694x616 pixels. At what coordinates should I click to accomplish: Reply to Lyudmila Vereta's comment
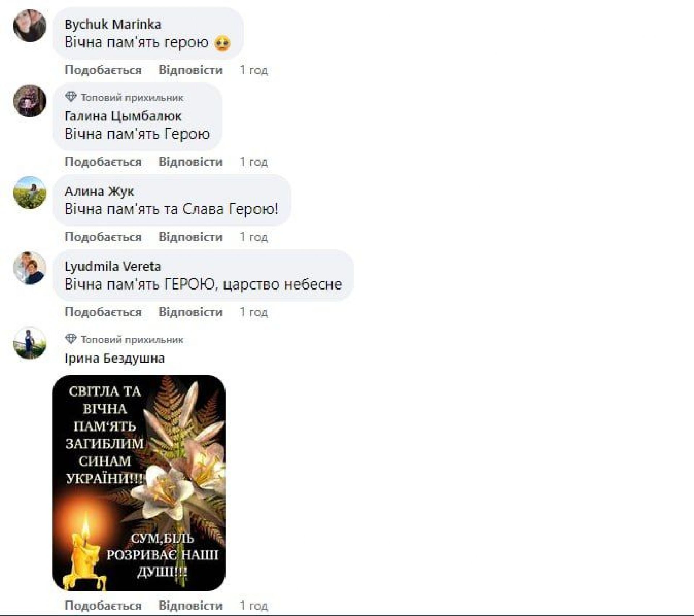190,312
